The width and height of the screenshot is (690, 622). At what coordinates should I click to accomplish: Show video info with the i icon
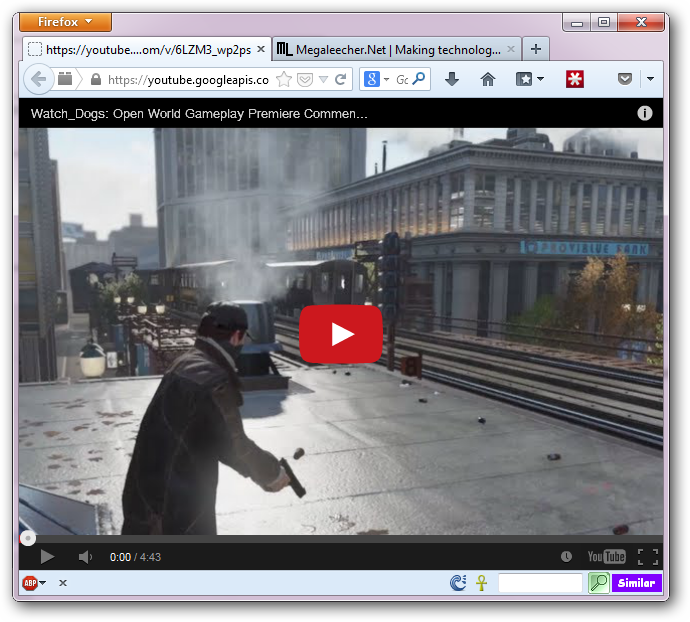(645, 113)
